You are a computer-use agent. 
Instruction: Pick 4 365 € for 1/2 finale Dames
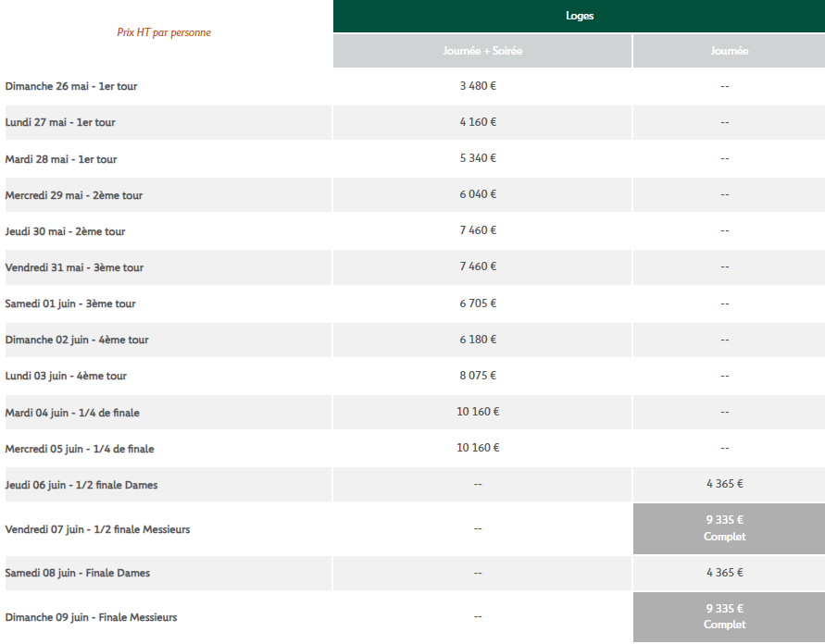pos(724,484)
